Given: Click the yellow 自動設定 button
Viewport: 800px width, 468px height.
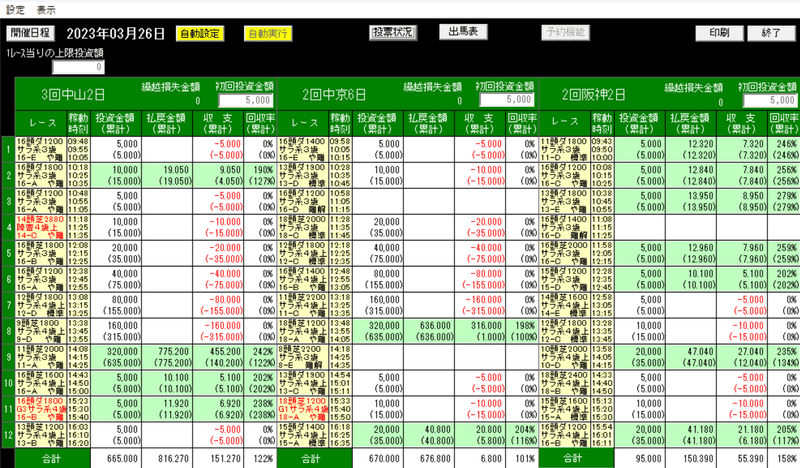Looking at the screenshot, I should (x=200, y=34).
